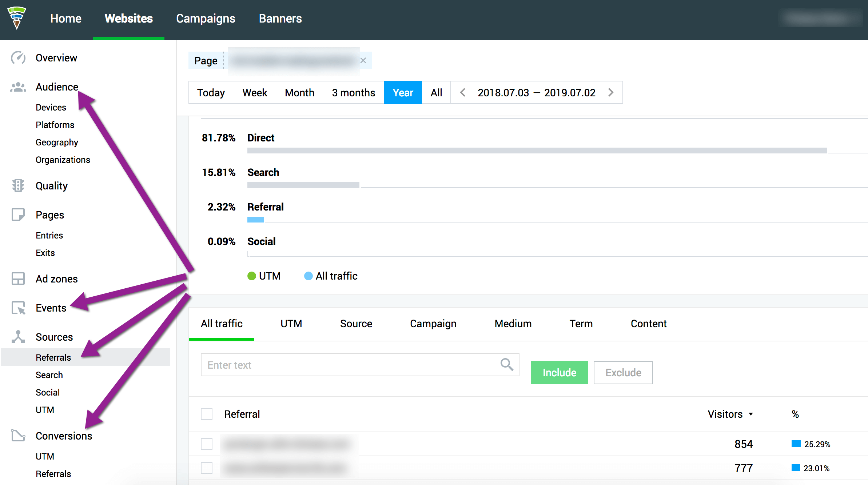The height and width of the screenshot is (485, 868).
Task: Click the Sources icon in sidebar
Action: point(18,337)
